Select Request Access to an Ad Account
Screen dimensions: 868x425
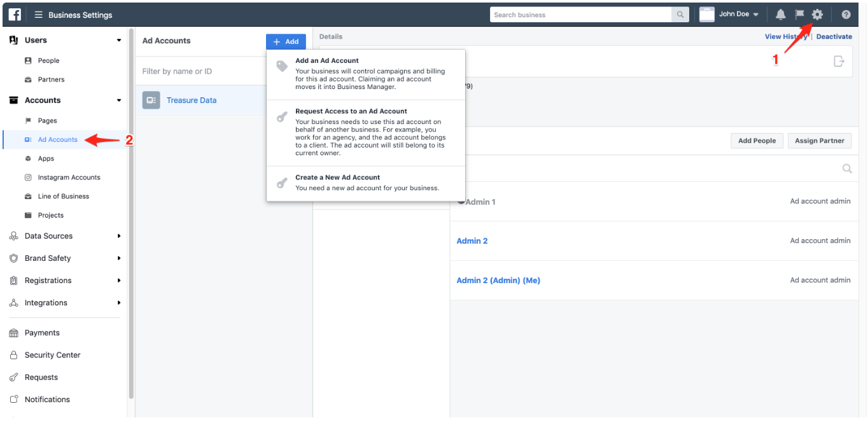[351, 111]
